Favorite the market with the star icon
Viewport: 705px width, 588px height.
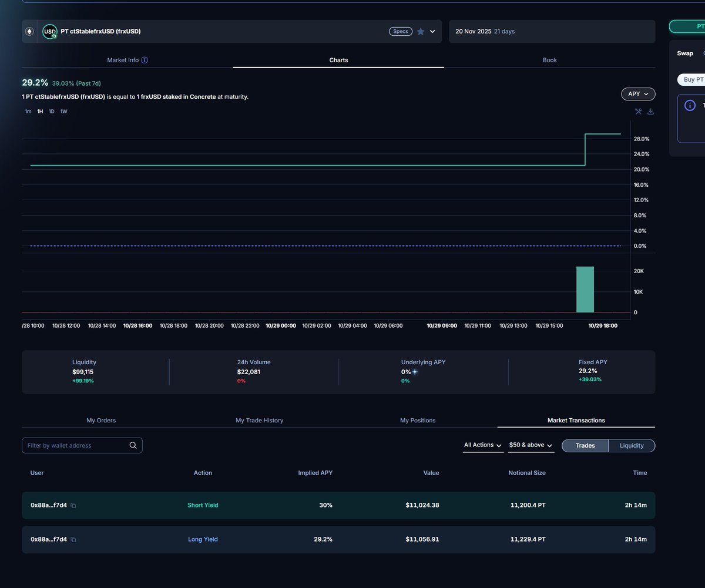coord(421,32)
